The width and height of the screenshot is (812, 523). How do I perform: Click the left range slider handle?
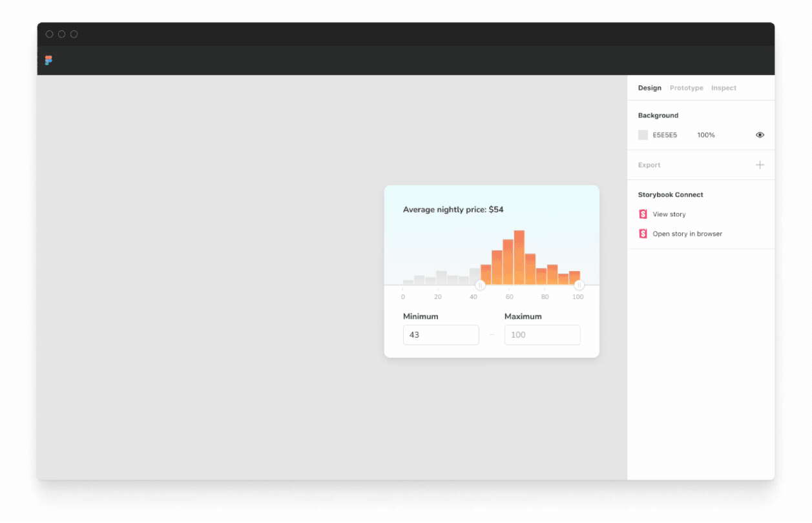[481, 285]
